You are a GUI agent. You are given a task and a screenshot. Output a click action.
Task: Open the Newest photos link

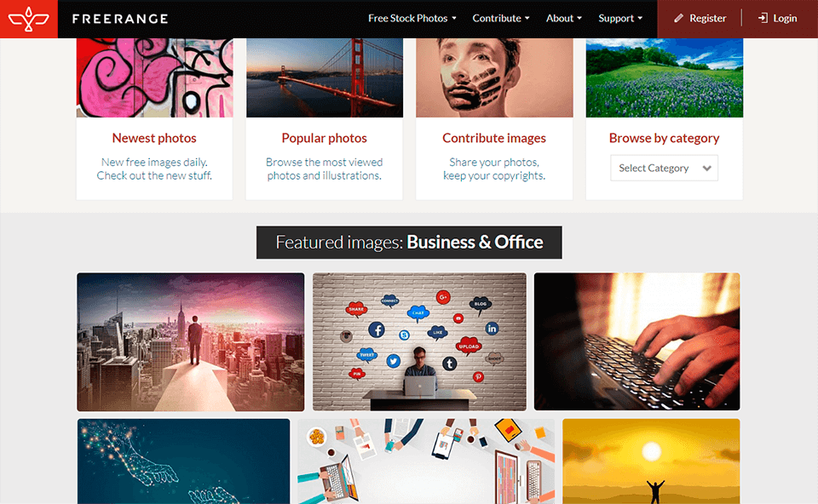click(x=154, y=138)
